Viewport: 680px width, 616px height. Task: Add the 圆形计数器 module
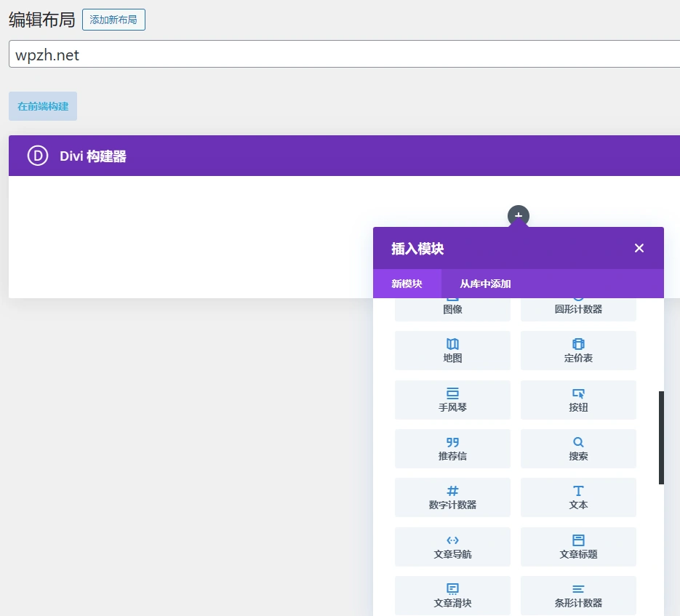coord(577,303)
